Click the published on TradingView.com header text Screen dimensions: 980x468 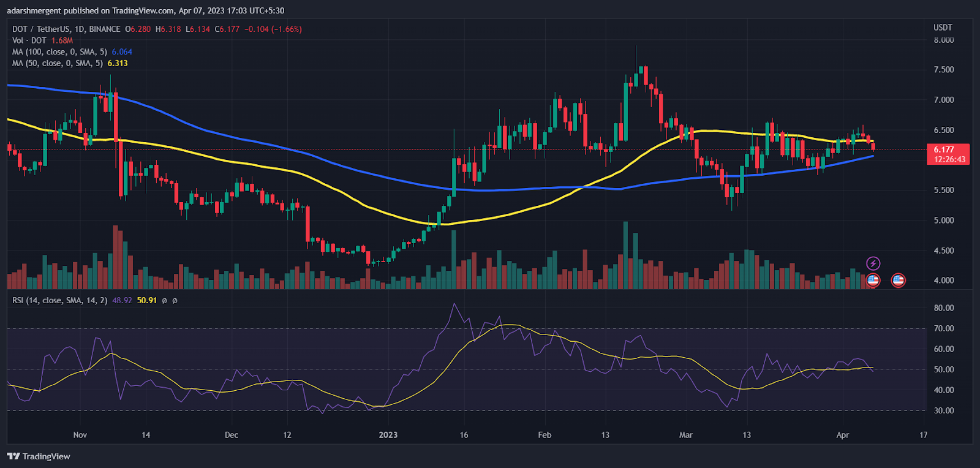(x=145, y=10)
